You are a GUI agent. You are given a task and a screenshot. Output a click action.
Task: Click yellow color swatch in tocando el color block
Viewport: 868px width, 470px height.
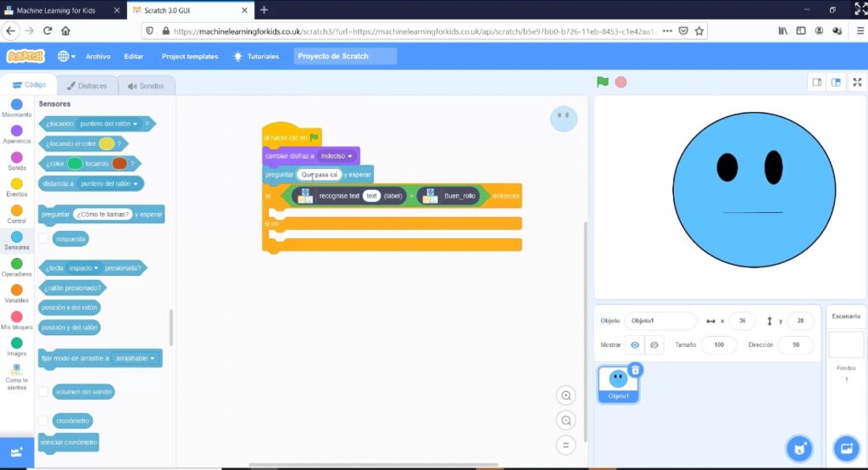pyautogui.click(x=107, y=144)
